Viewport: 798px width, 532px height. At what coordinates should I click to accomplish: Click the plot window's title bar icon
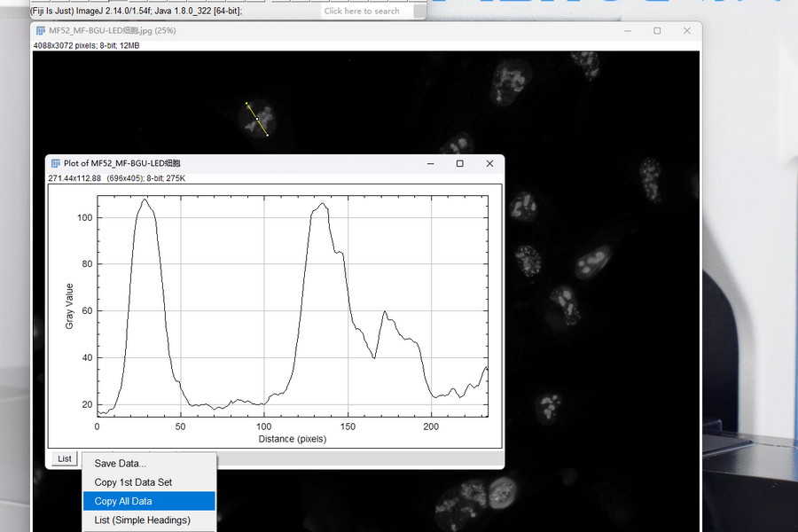click(56, 163)
